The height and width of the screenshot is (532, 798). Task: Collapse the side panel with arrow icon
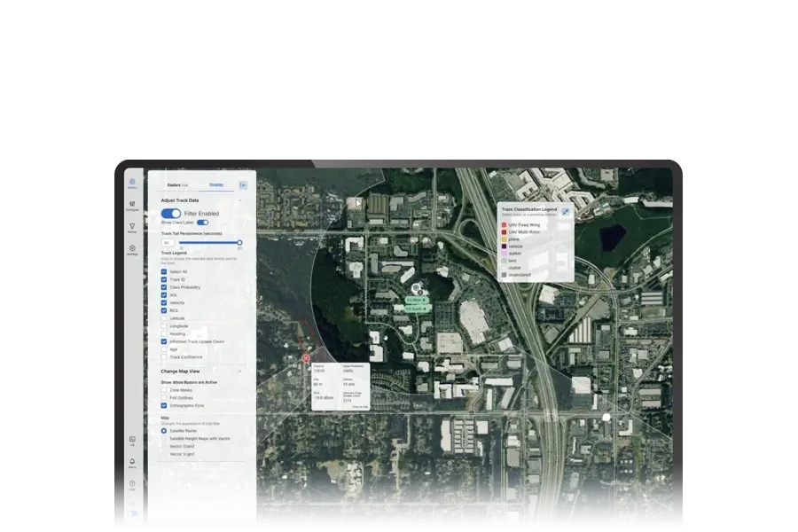point(243,185)
